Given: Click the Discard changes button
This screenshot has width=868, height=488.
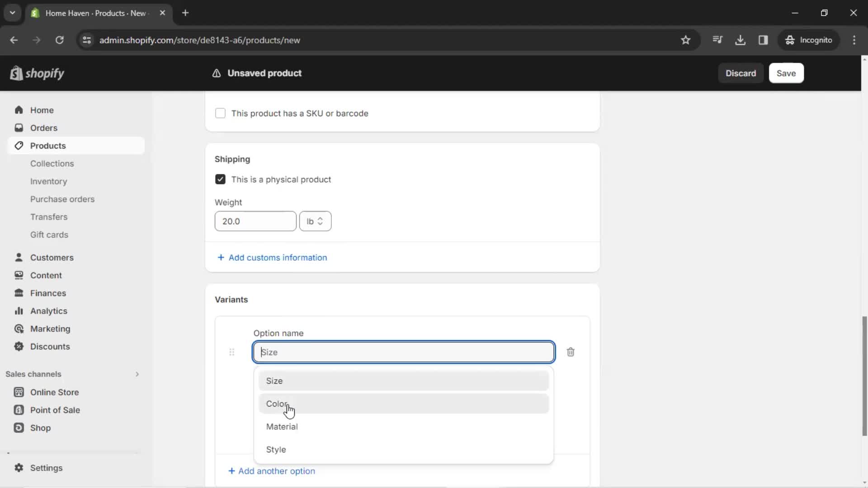Looking at the screenshot, I should click(x=741, y=73).
